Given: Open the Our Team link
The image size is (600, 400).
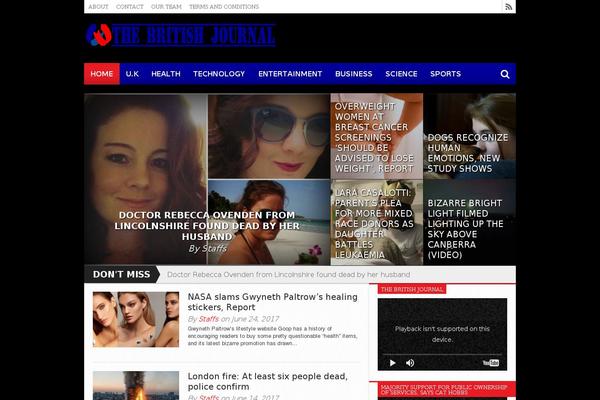Looking at the screenshot, I should 166,7.
